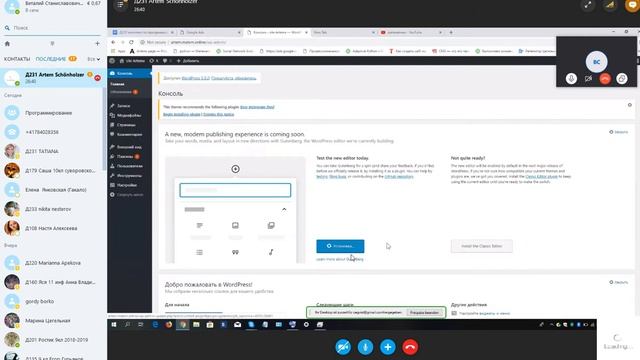Open a new tab in shared browser
Viewport: 640px width, 360px height.
pyautogui.click(x=451, y=32)
